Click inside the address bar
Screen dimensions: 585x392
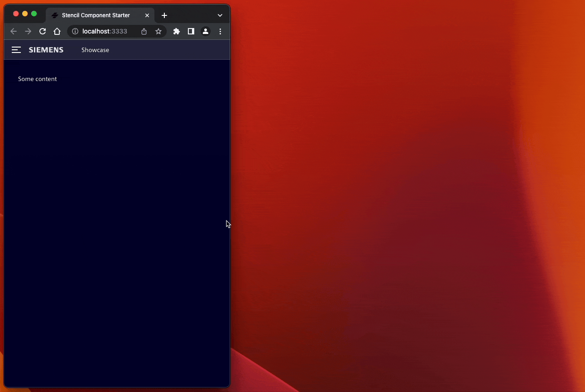(109, 31)
